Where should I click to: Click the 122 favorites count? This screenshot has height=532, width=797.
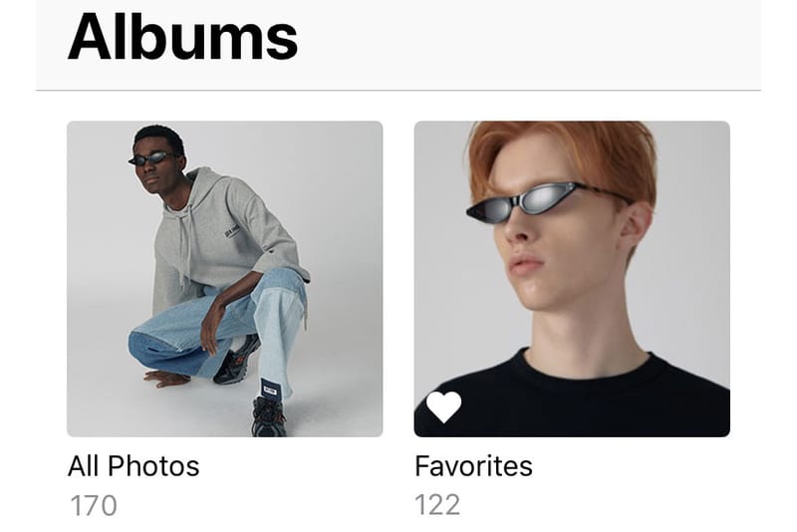click(437, 504)
